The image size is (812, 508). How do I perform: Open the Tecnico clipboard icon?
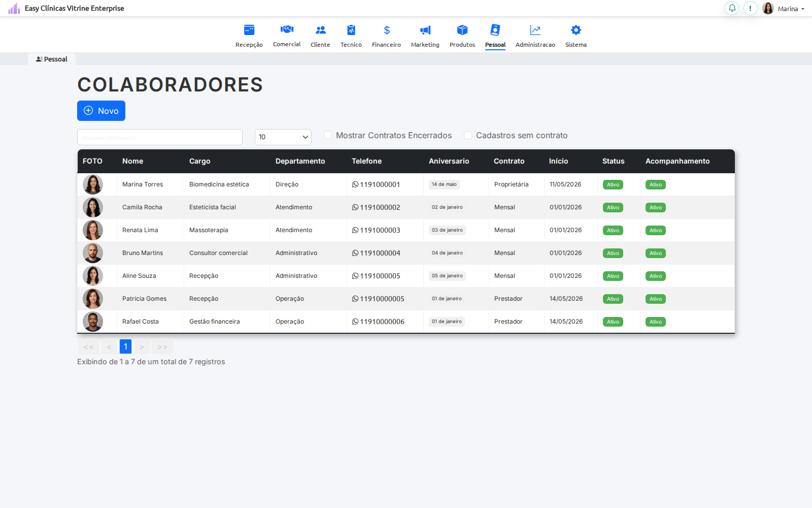[x=351, y=30]
